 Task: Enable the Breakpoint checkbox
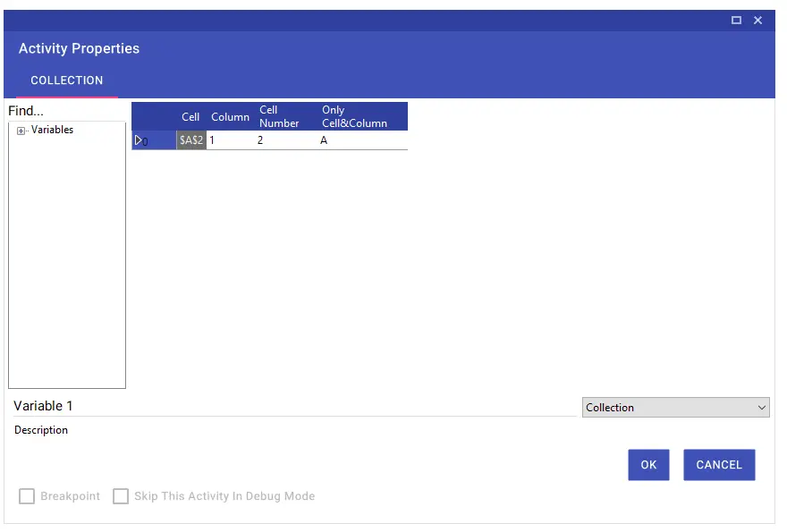click(27, 496)
